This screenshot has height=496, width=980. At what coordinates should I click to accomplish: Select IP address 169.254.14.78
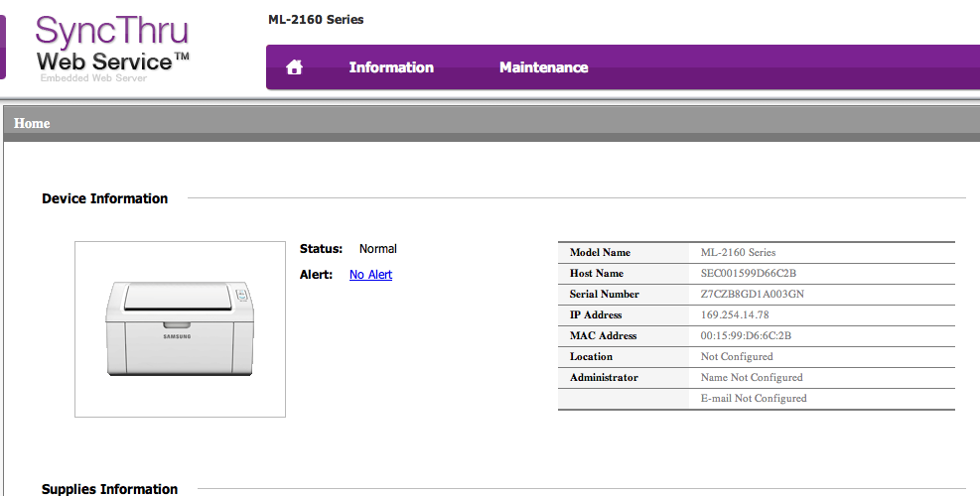pos(735,314)
